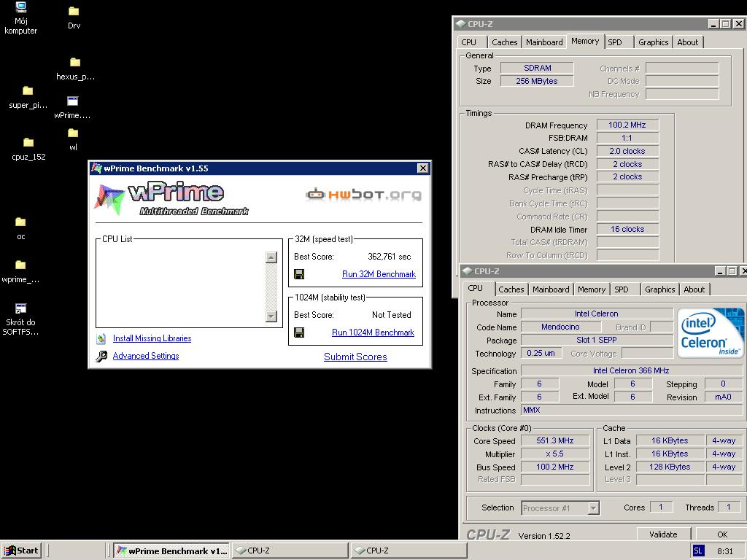Viewport: 747px width, 560px height.
Task: Click the save icon for 32M score
Action: tap(299, 274)
